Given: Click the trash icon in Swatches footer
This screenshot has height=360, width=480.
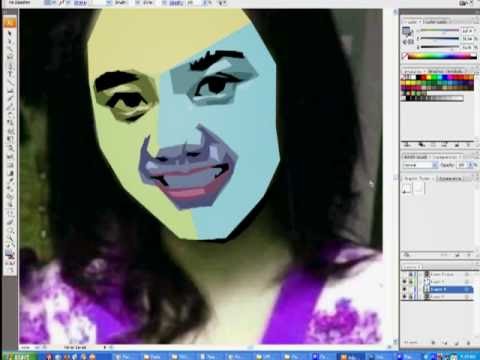Looking at the screenshot, I should pos(468,145).
